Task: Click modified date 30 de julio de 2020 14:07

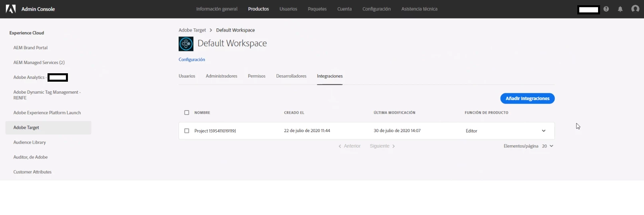Action: (397, 131)
